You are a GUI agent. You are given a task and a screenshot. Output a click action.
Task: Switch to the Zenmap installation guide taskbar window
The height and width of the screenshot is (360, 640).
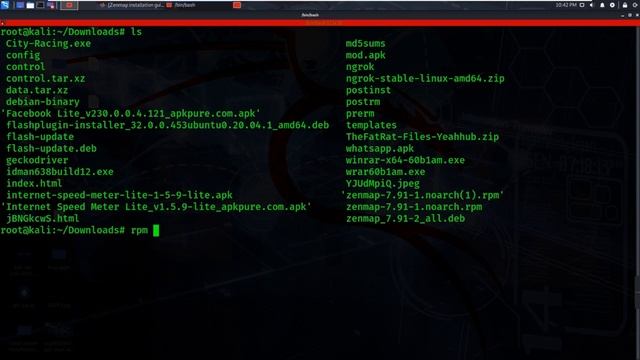132,5
